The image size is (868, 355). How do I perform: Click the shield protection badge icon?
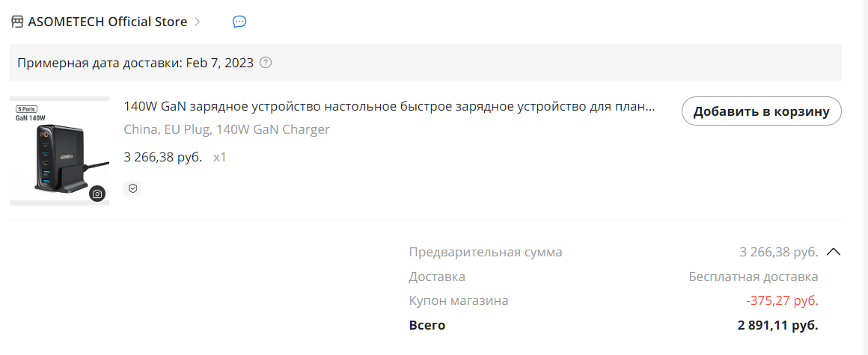[132, 188]
